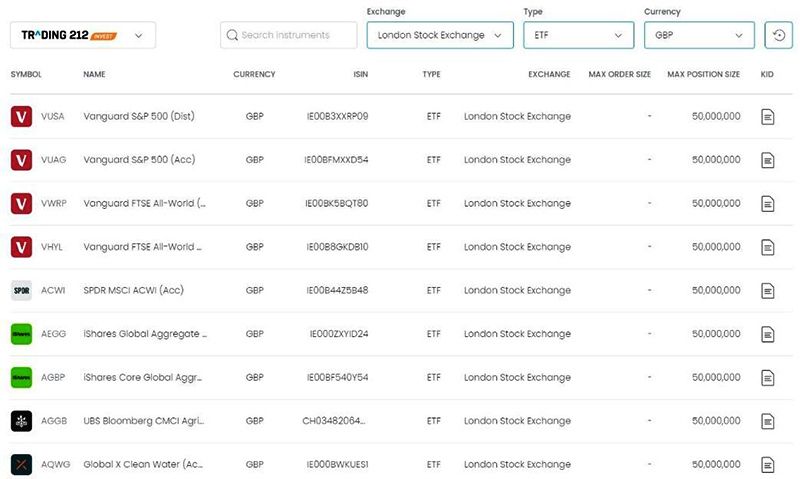Click the iShares logo beside AGBP
The height and width of the screenshot is (479, 800).
(21, 377)
